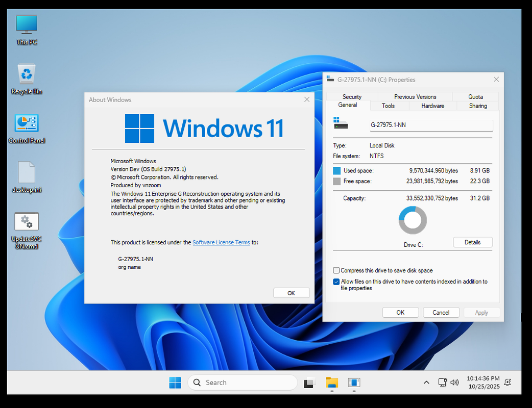Open the network icon in system tray

coord(442,382)
